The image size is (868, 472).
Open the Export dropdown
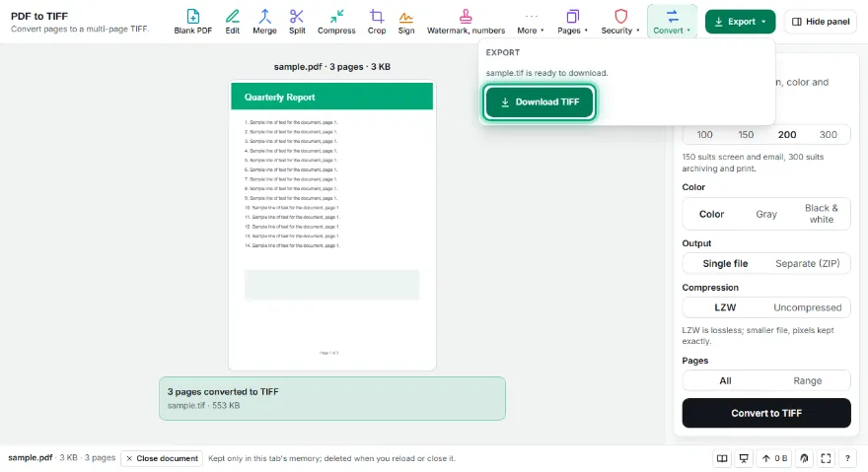coord(740,22)
